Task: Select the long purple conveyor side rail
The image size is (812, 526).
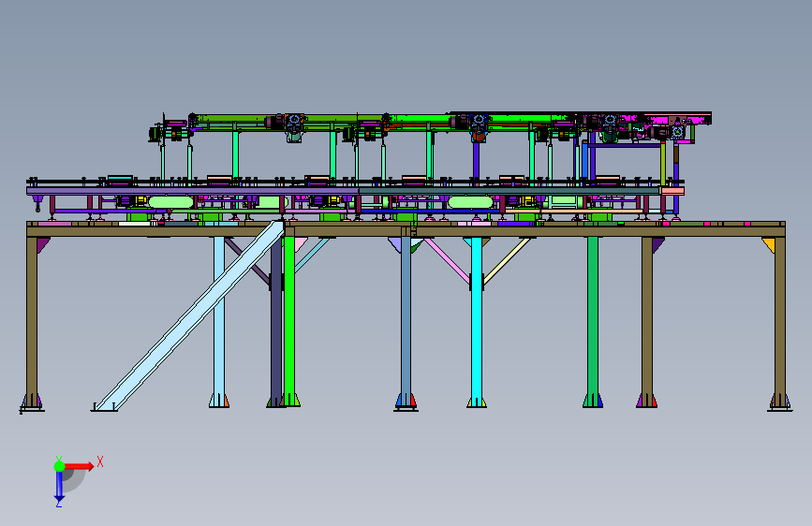Action: pyautogui.click(x=193, y=191)
